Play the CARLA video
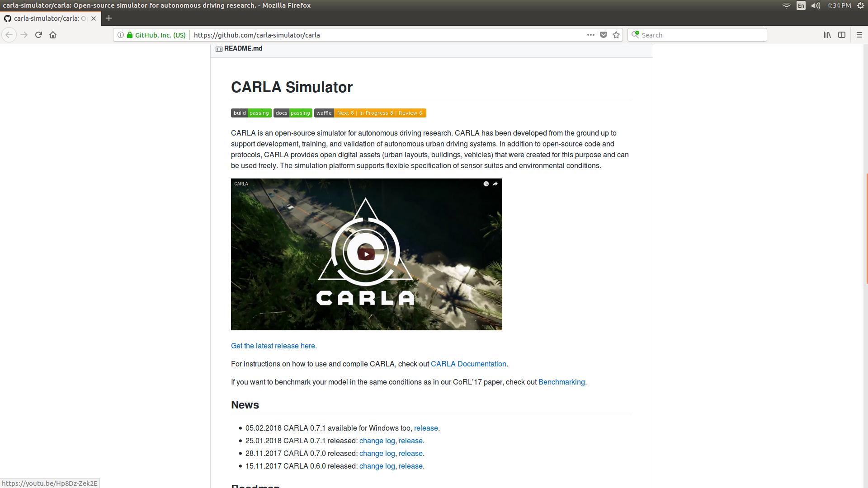The image size is (868, 488). [x=366, y=254]
